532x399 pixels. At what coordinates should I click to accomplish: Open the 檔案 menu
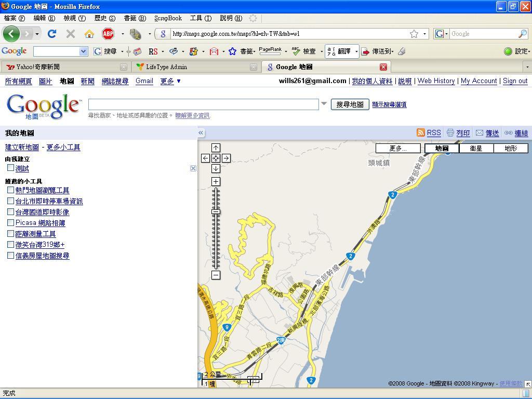coord(15,18)
